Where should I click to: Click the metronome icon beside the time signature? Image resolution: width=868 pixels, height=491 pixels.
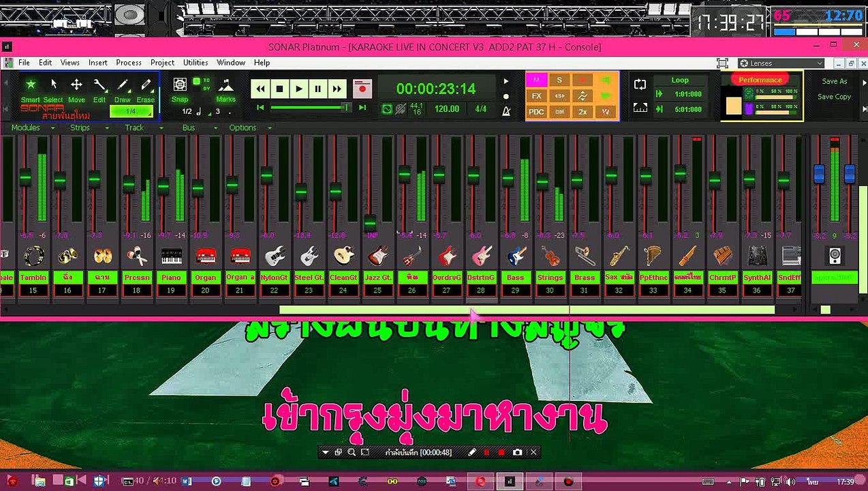pos(506,110)
